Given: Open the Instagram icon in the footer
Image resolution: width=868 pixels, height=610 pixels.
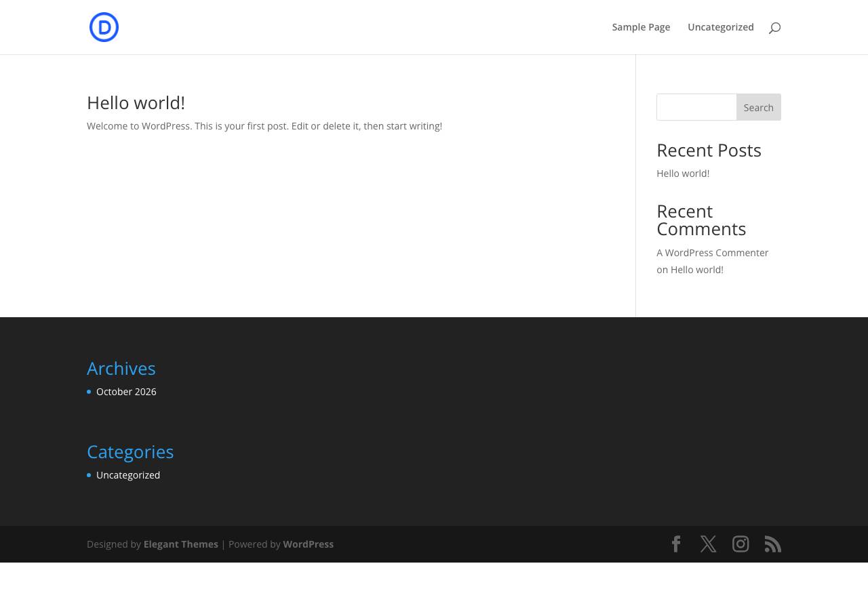Looking at the screenshot, I should (741, 544).
